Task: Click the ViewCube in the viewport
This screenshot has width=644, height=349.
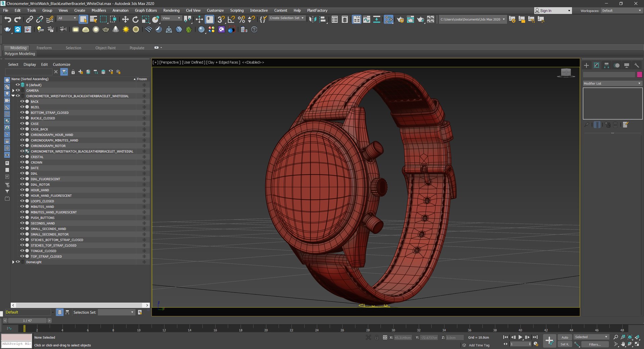Action: coord(566,72)
